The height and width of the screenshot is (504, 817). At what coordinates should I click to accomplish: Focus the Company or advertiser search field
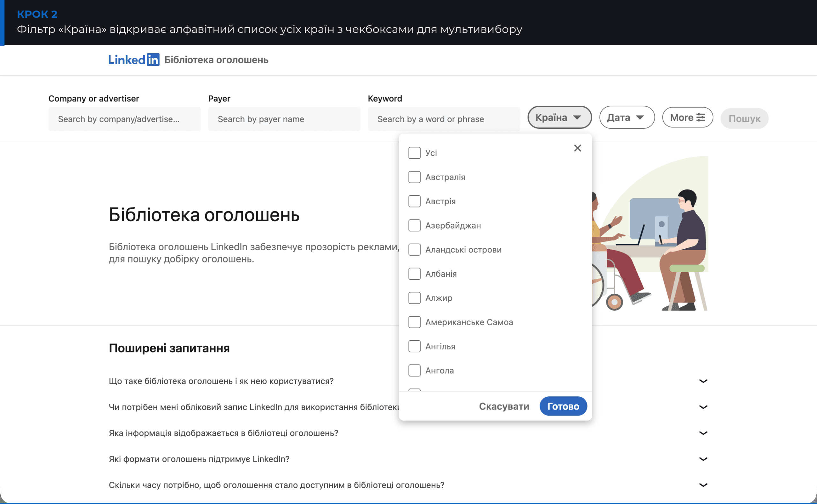(124, 119)
